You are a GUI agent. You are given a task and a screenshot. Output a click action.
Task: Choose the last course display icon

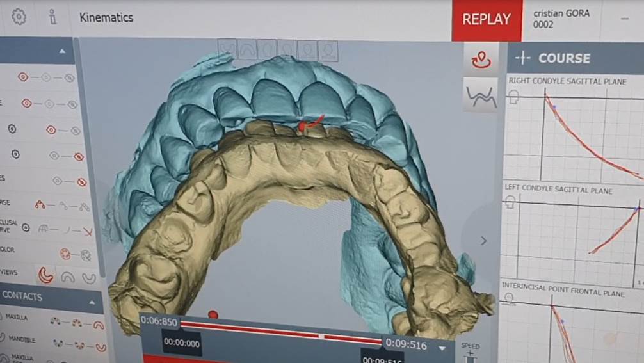(x=85, y=207)
